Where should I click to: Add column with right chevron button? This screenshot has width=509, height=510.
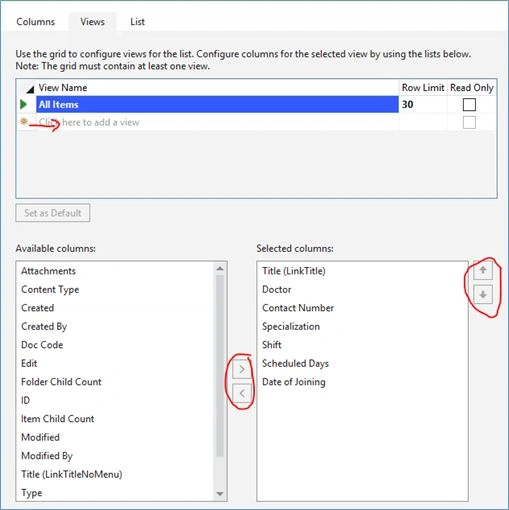click(x=242, y=369)
